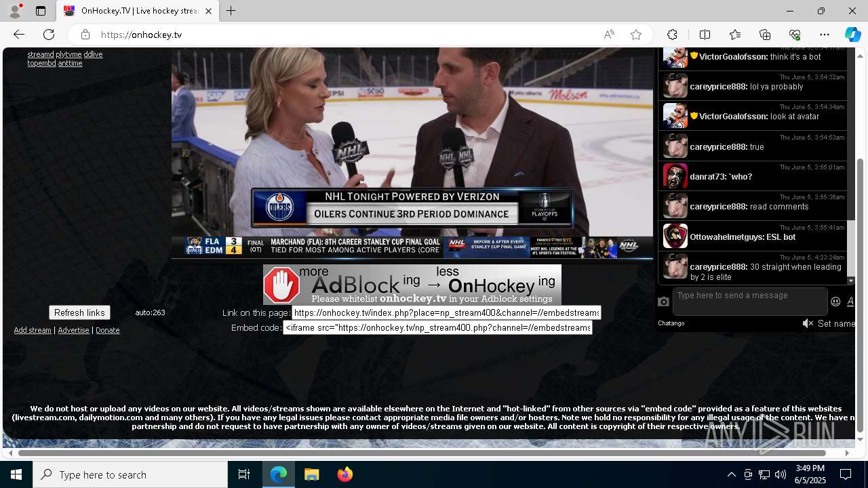The width and height of the screenshot is (868, 488).
Task: Open Firefox from the taskbar
Action: (x=345, y=474)
